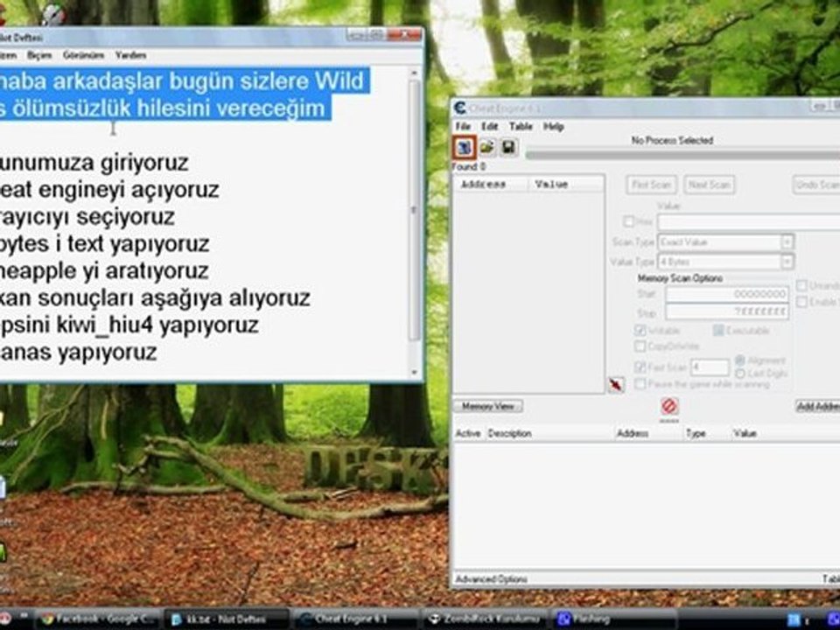Click the Active column header in address table
This screenshot has width=840, height=630.
[x=467, y=433]
